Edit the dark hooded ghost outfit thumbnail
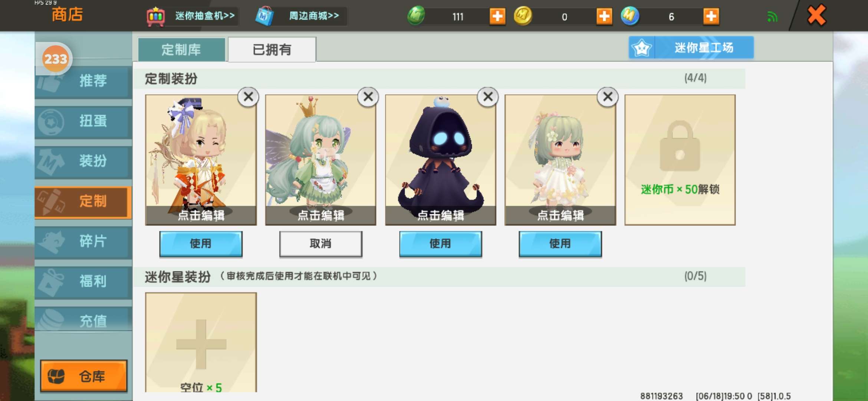This screenshot has height=401, width=868. (x=440, y=160)
